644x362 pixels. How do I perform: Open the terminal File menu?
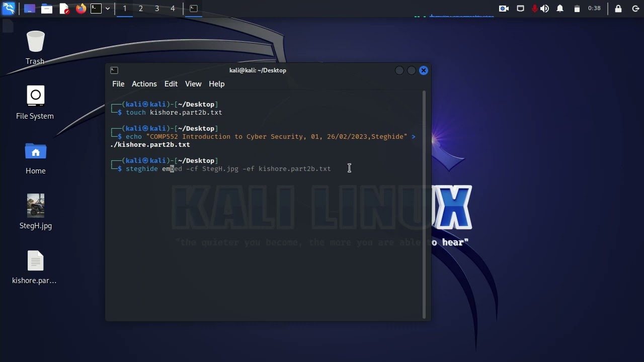118,84
